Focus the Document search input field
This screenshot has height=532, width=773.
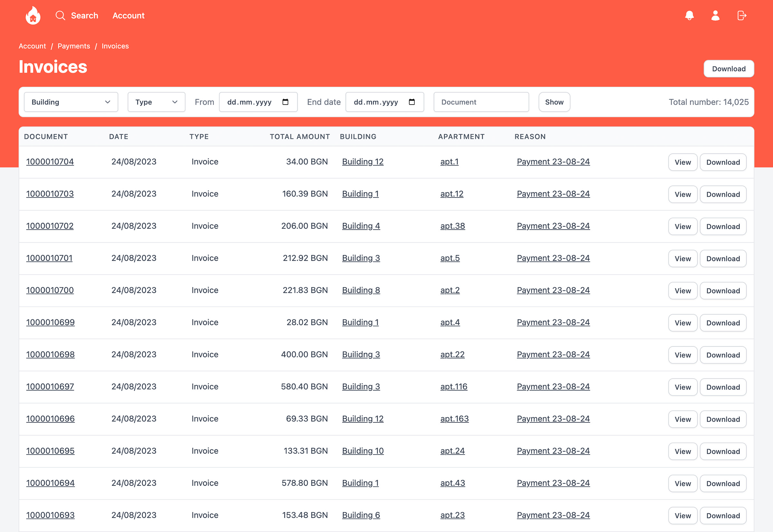481,102
